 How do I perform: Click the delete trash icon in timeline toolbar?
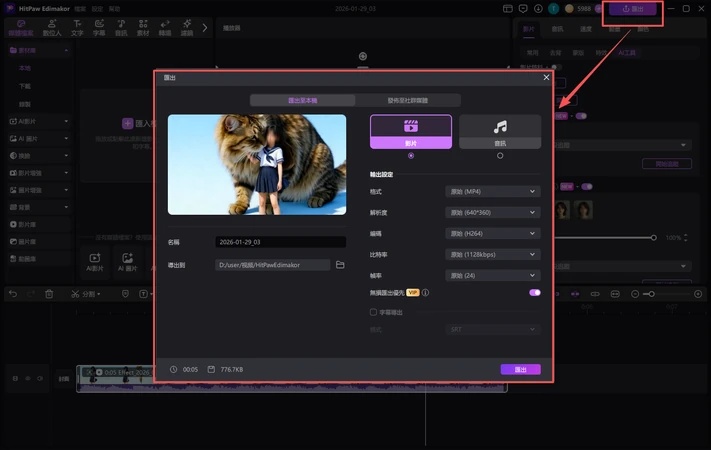click(x=49, y=294)
